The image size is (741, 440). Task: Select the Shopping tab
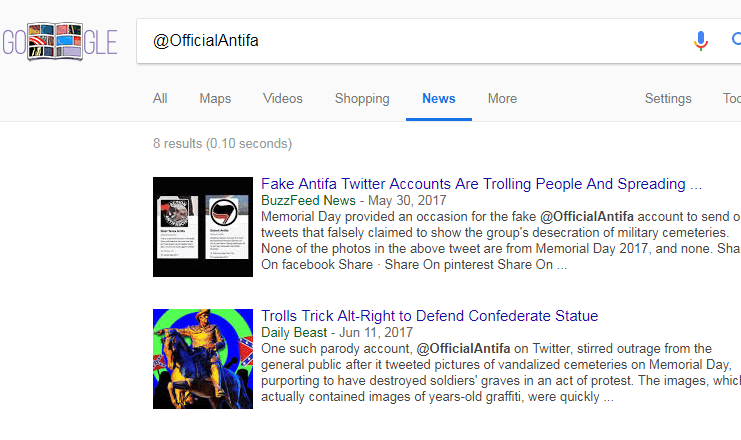click(x=362, y=99)
